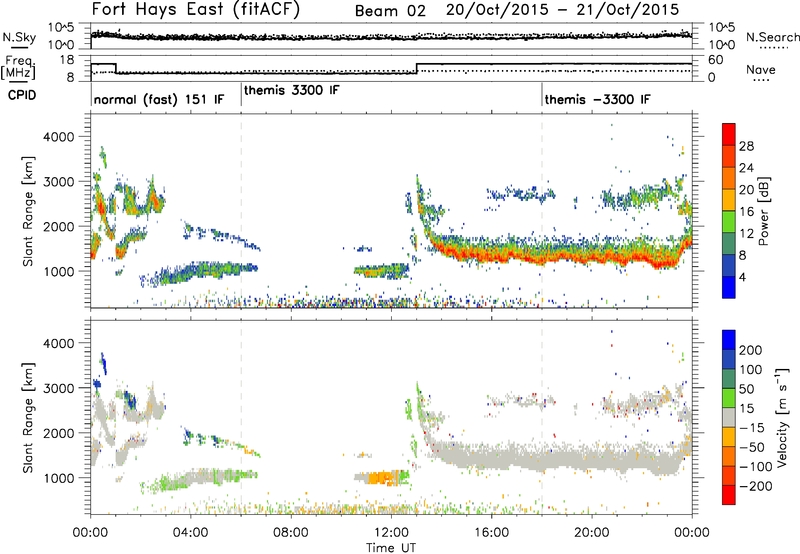The width and height of the screenshot is (800, 554).
Task: Click the '4000' tick in power panel
Action: (x=58, y=137)
